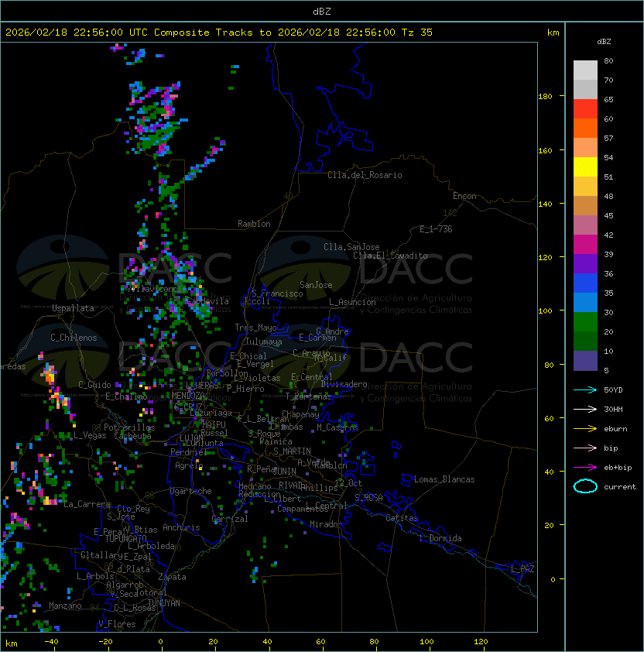The width and height of the screenshot is (644, 652).
Task: Select the slate purple bottom legend swatch
Action: (585, 361)
